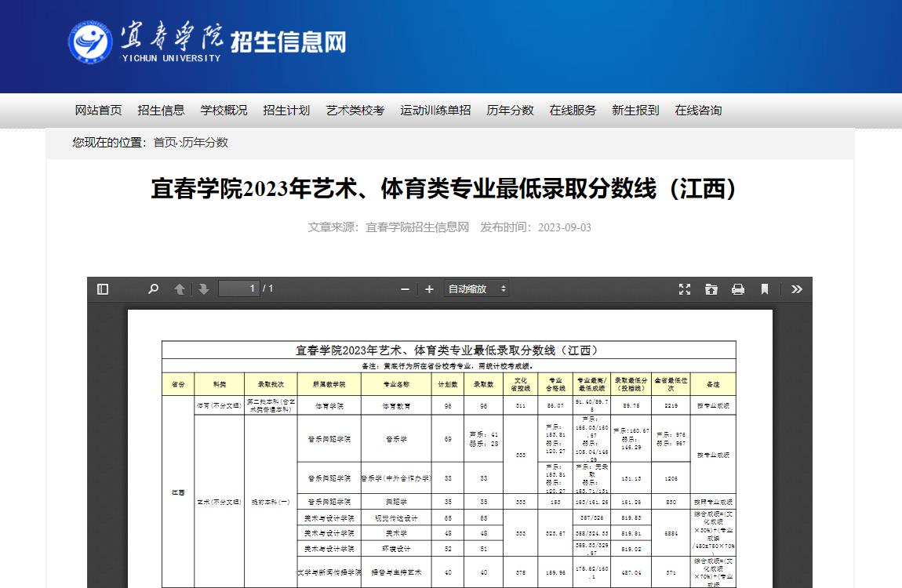Screen dimensions: 902x588
Task: Open 艺术类校考 navigation item
Action: [x=355, y=111]
